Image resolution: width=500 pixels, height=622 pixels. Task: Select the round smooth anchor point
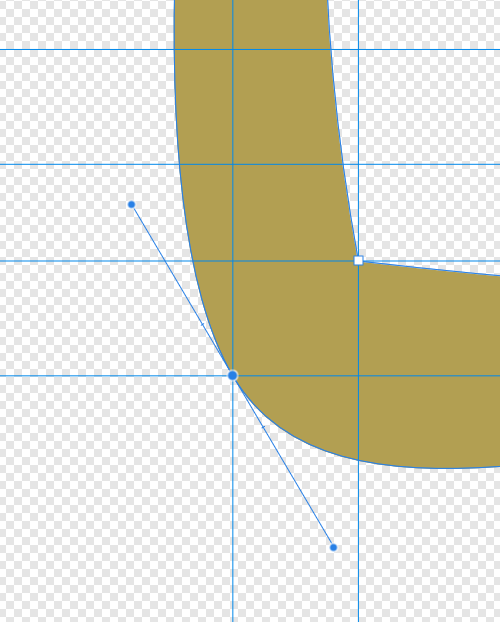[x=233, y=375]
